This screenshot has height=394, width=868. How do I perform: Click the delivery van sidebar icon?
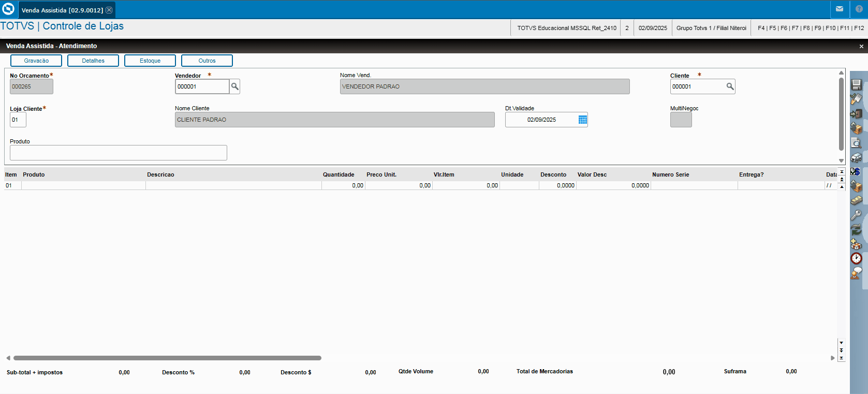pos(857,157)
